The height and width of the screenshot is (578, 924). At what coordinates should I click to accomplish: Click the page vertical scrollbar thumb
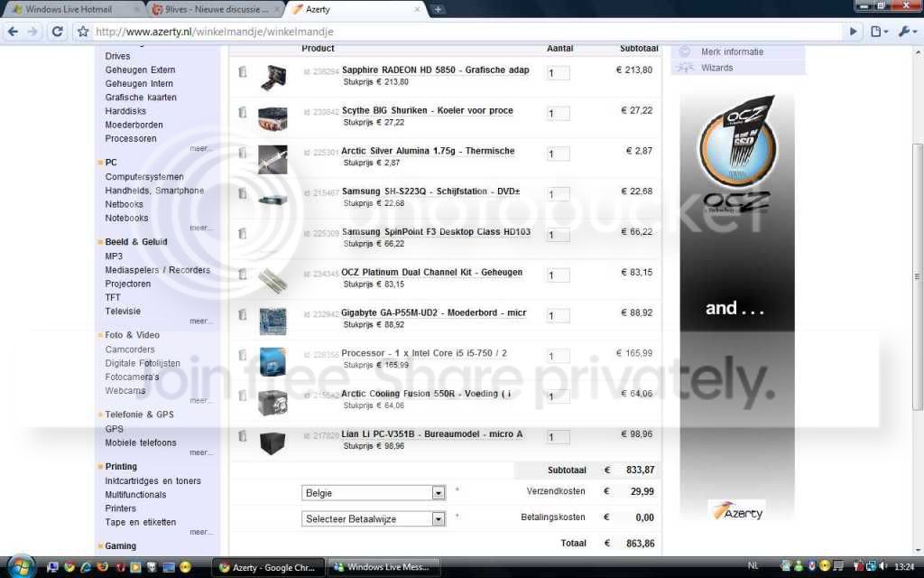point(917,276)
